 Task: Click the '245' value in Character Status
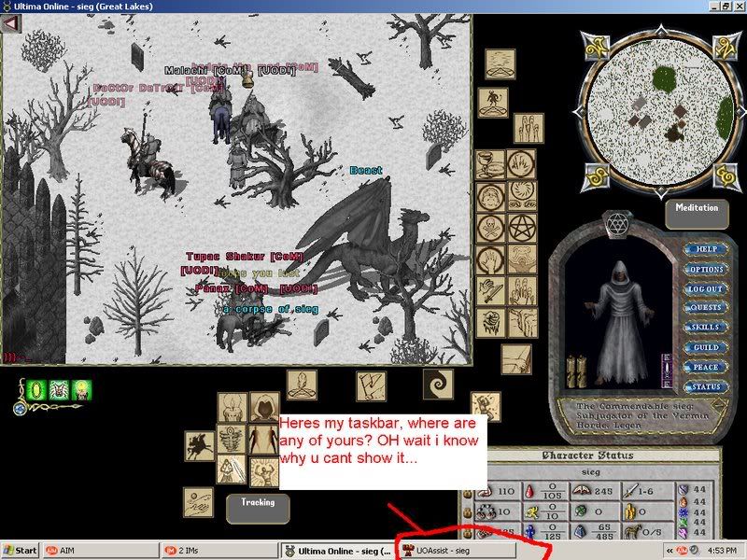tap(603, 491)
